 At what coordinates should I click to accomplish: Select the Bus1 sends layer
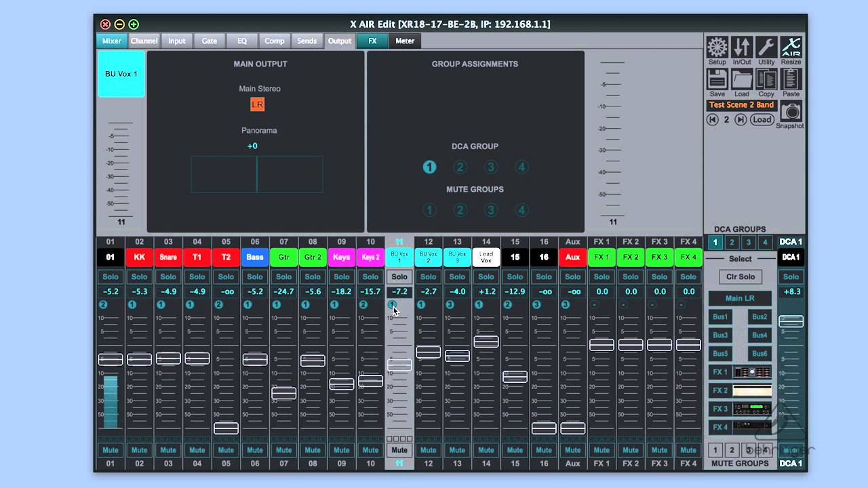pyautogui.click(x=720, y=317)
